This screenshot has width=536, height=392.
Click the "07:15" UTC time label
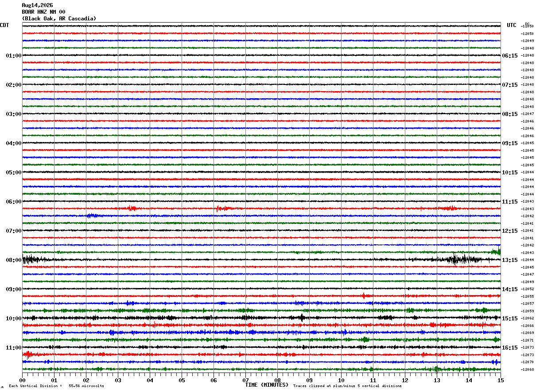coord(510,85)
